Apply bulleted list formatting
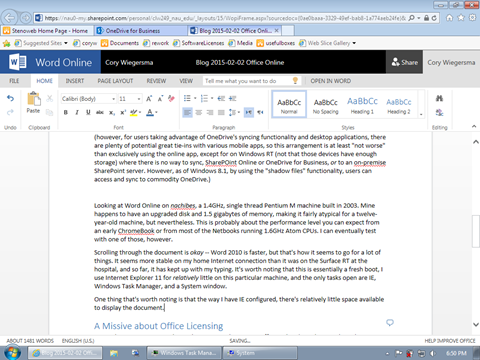 coord(187,98)
